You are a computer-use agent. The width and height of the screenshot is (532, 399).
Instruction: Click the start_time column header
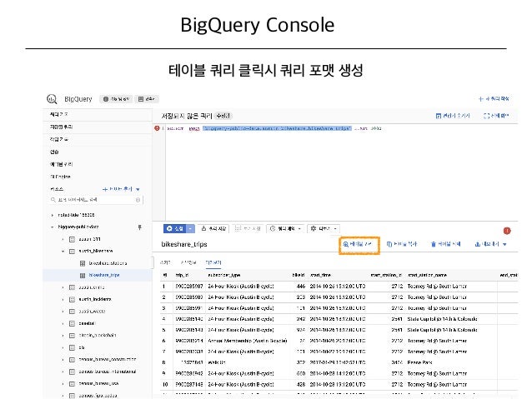(x=320, y=275)
